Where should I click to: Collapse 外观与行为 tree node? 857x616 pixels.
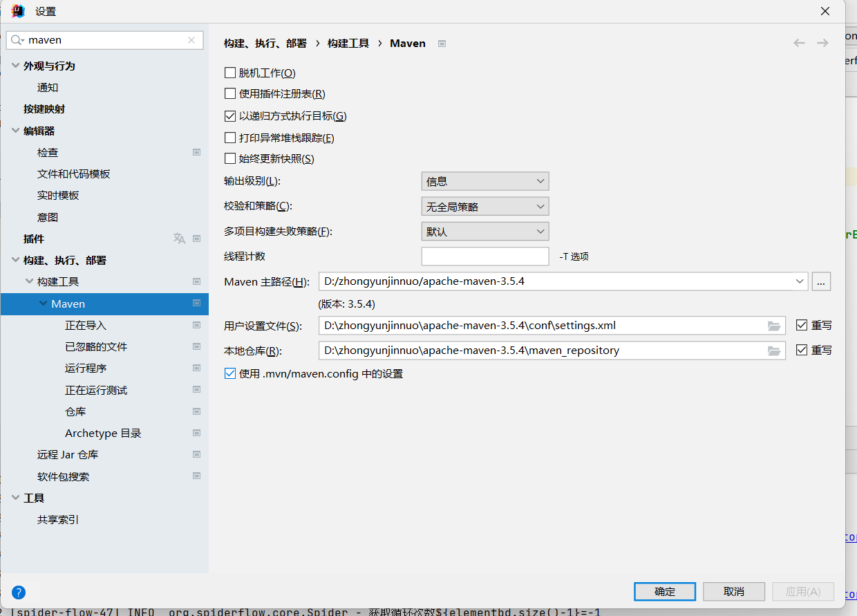pos(15,66)
